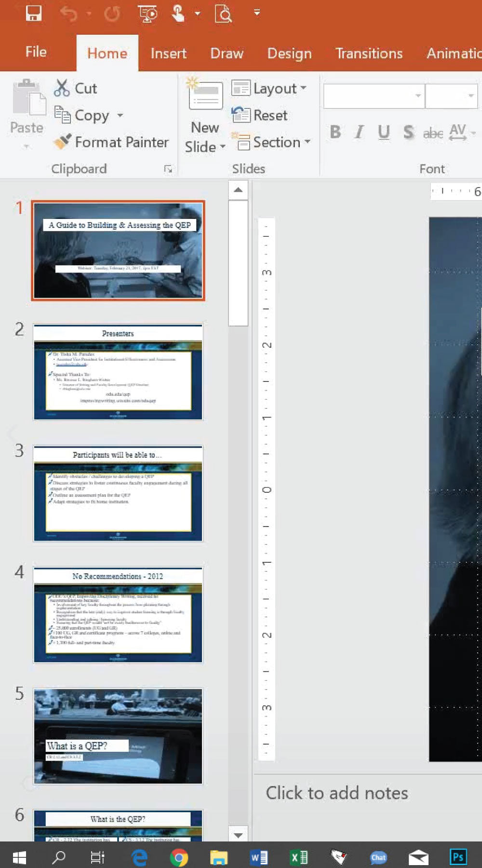Screen dimensions: 482x868
Task: Toggle Bold formatting
Action: click(335, 132)
